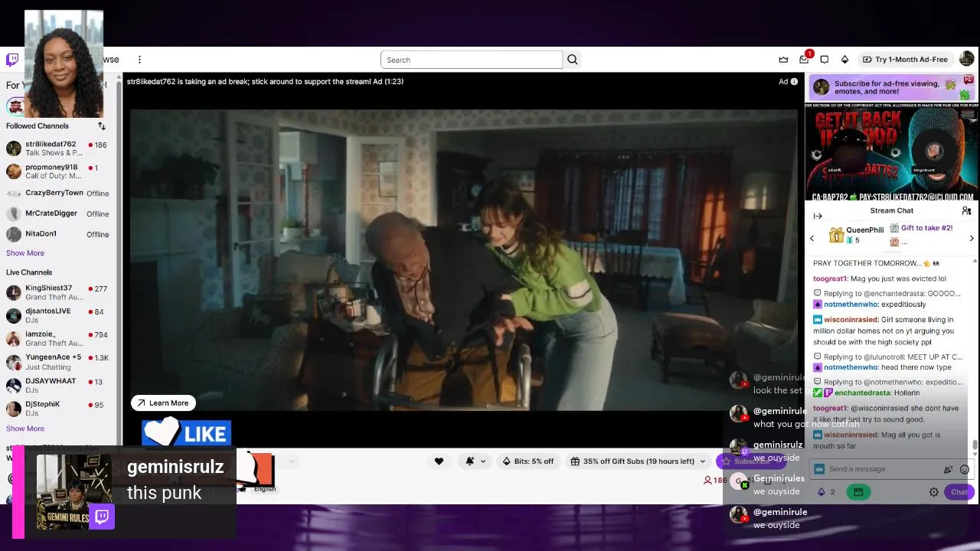Screen dimensions: 980x551
Task: Open chat community users list icon
Action: pyautogui.click(x=966, y=211)
